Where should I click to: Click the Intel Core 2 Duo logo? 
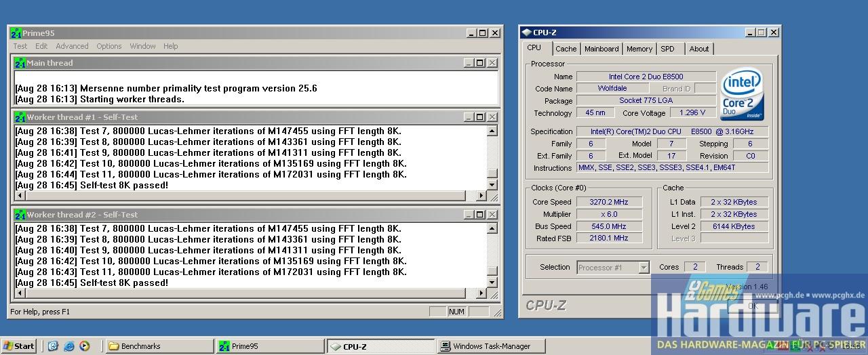click(x=742, y=93)
